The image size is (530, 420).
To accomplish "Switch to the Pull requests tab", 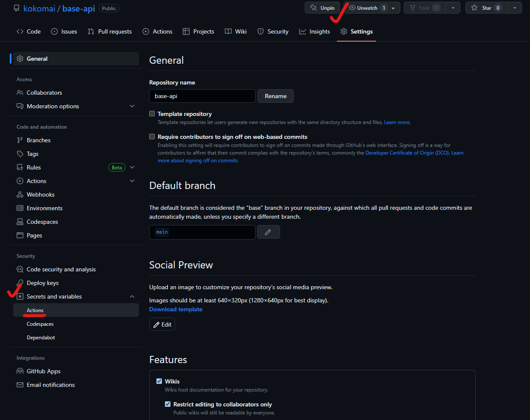I will 110,31.
